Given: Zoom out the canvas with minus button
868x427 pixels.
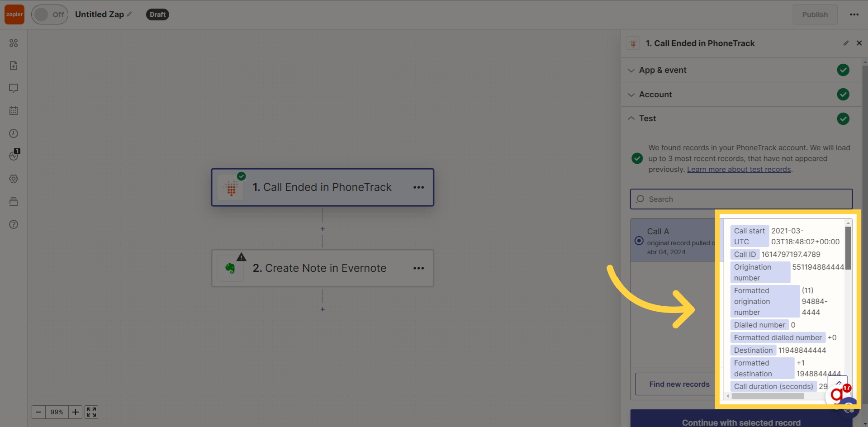Looking at the screenshot, I should [38, 412].
